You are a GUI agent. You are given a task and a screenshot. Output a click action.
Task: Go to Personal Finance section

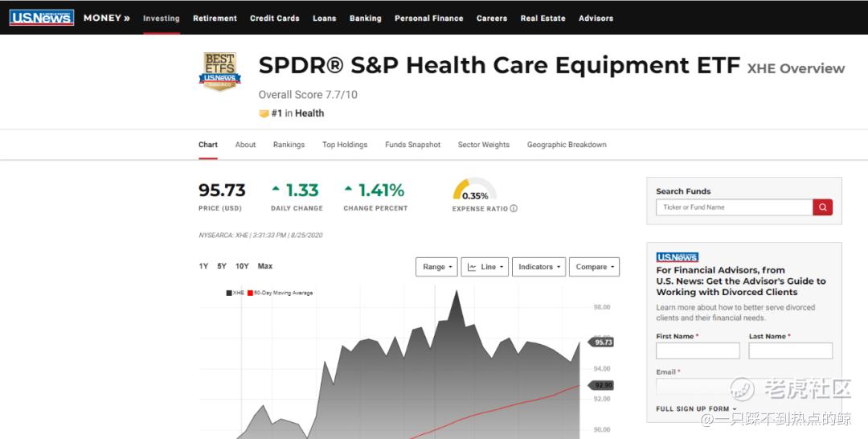tap(429, 18)
